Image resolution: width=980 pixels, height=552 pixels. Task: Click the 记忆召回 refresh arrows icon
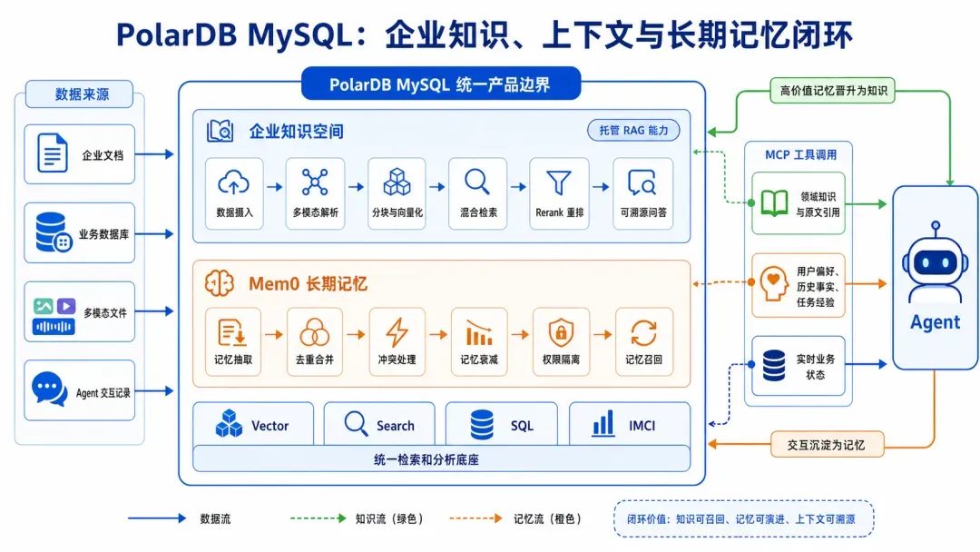[x=643, y=332]
